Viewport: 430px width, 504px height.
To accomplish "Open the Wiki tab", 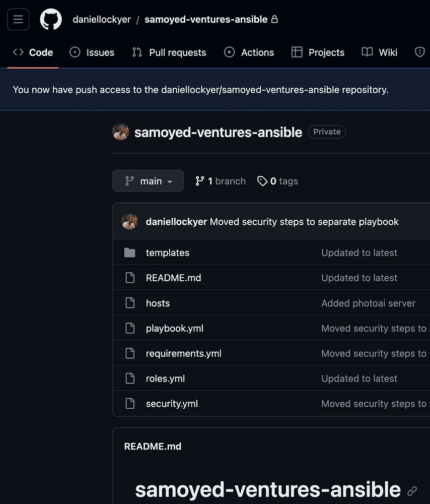I will pyautogui.click(x=380, y=52).
